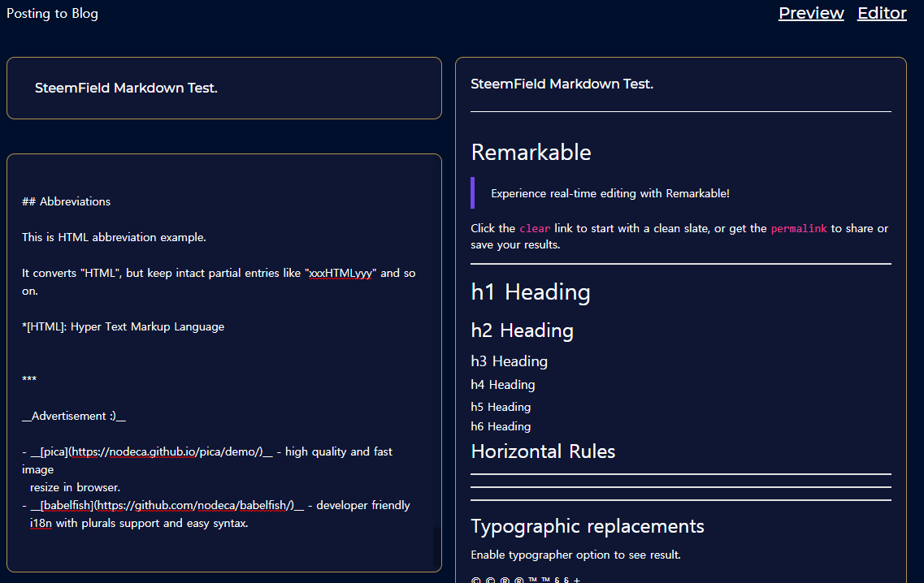Open the Preview link
This screenshot has width=924, height=583.
811,13
